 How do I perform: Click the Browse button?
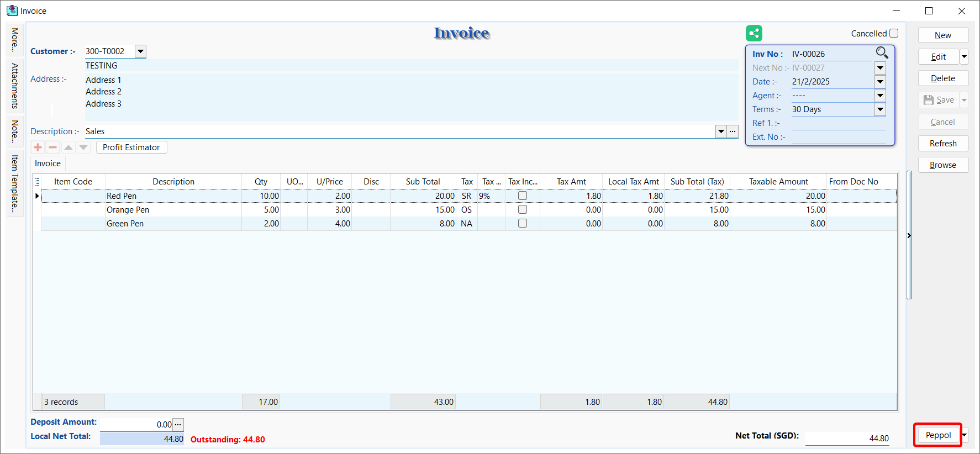point(942,165)
